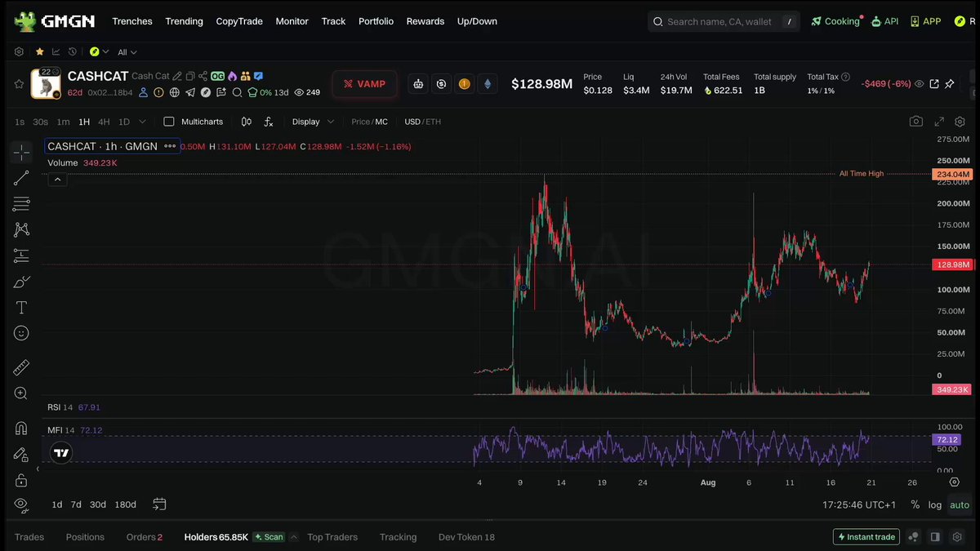Set chart range to 30d

[98, 504]
